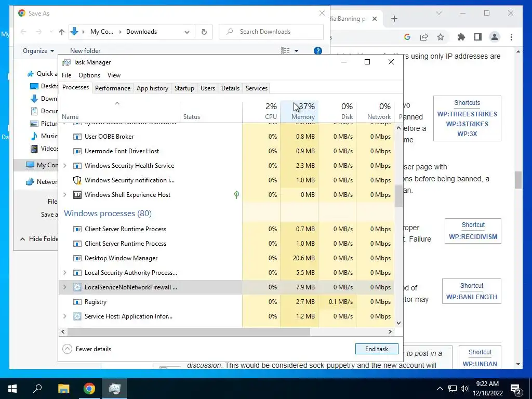This screenshot has width=532, height=399.
Task: Open the address path dropdown in the Save As dialog
Action: [187, 32]
